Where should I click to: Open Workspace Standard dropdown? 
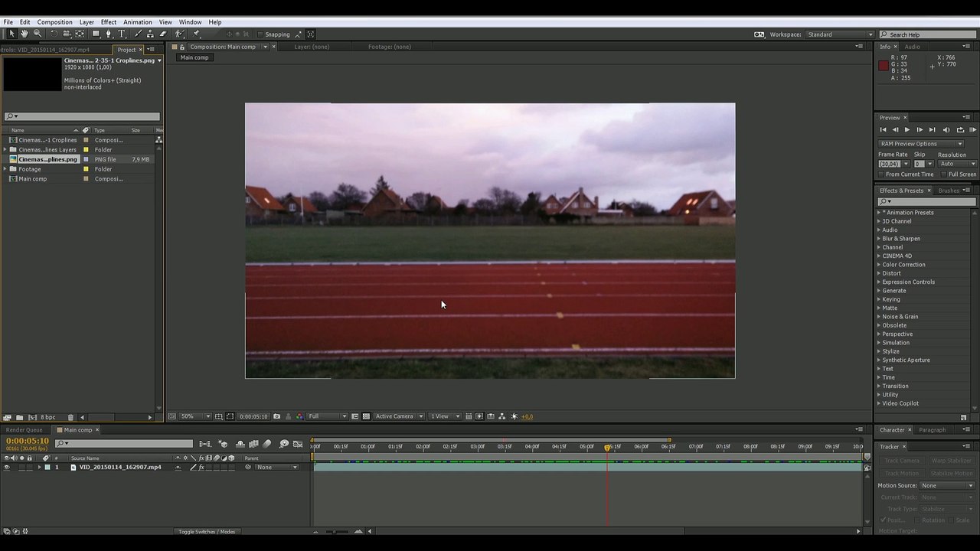point(839,34)
